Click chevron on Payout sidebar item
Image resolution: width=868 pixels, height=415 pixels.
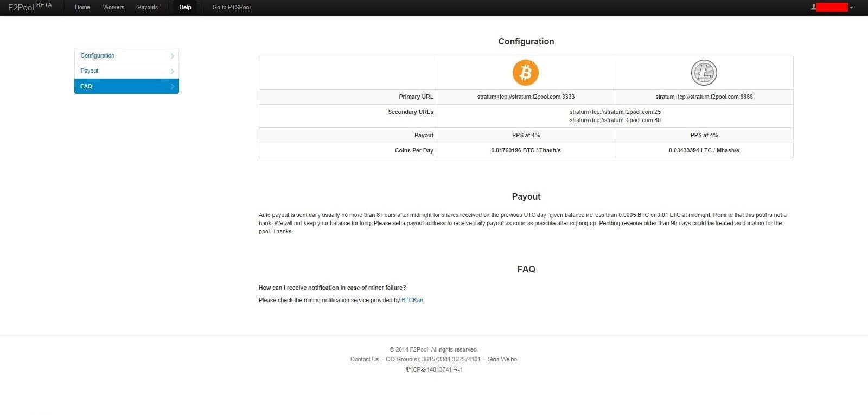tap(173, 71)
